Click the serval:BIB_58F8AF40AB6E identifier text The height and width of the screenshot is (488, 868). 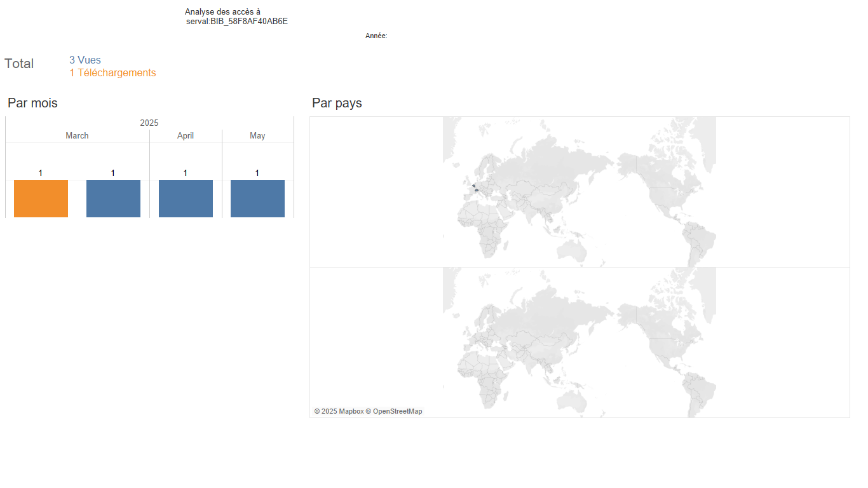coord(237,22)
